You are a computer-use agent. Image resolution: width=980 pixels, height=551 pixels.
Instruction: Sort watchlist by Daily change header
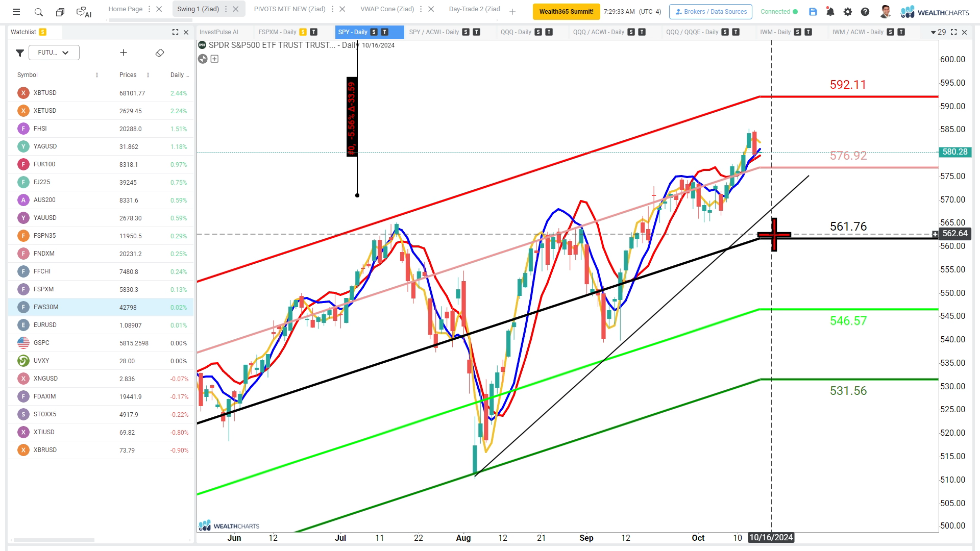coord(179,75)
